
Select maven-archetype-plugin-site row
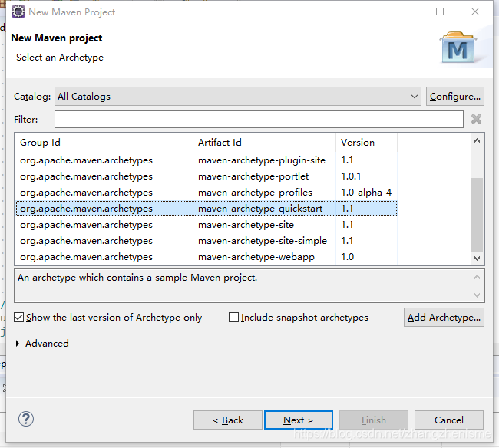(x=207, y=160)
